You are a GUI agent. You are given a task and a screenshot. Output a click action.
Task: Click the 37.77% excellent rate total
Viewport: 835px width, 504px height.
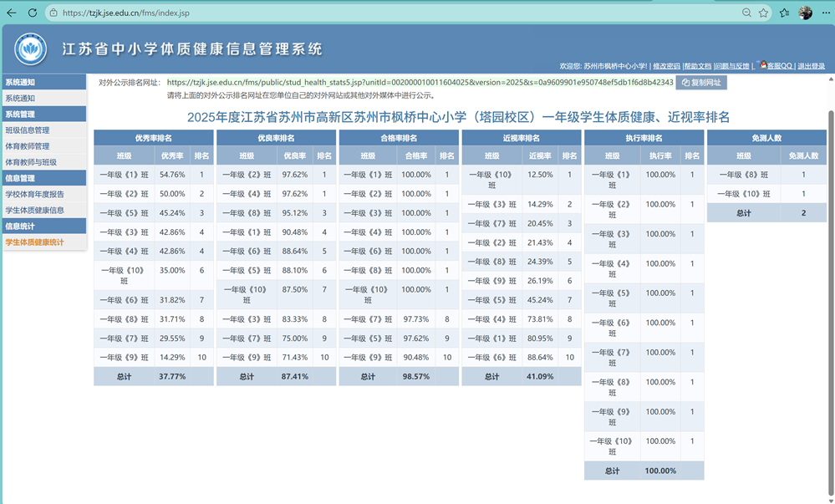[x=172, y=376]
